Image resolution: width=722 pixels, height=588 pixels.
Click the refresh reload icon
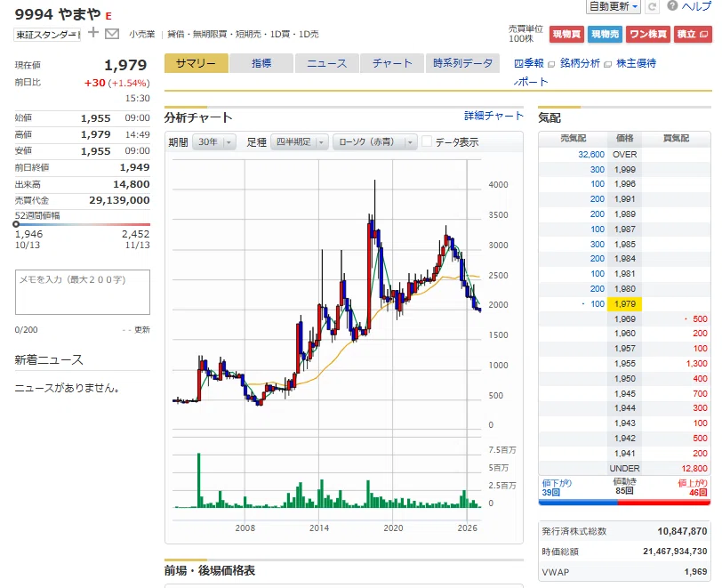click(x=652, y=6)
